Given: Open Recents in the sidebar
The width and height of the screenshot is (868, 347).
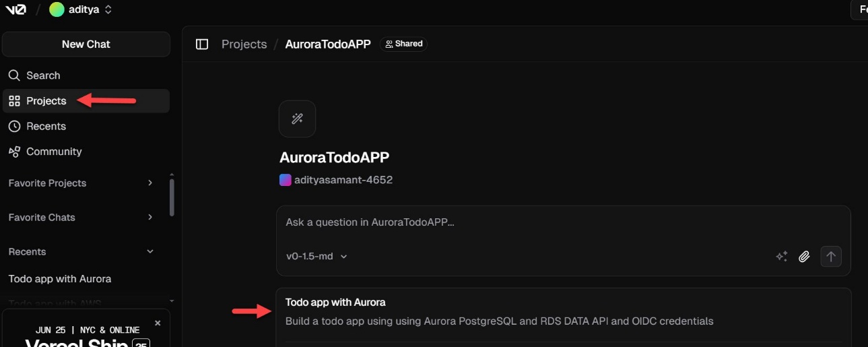Looking at the screenshot, I should [x=86, y=126].
